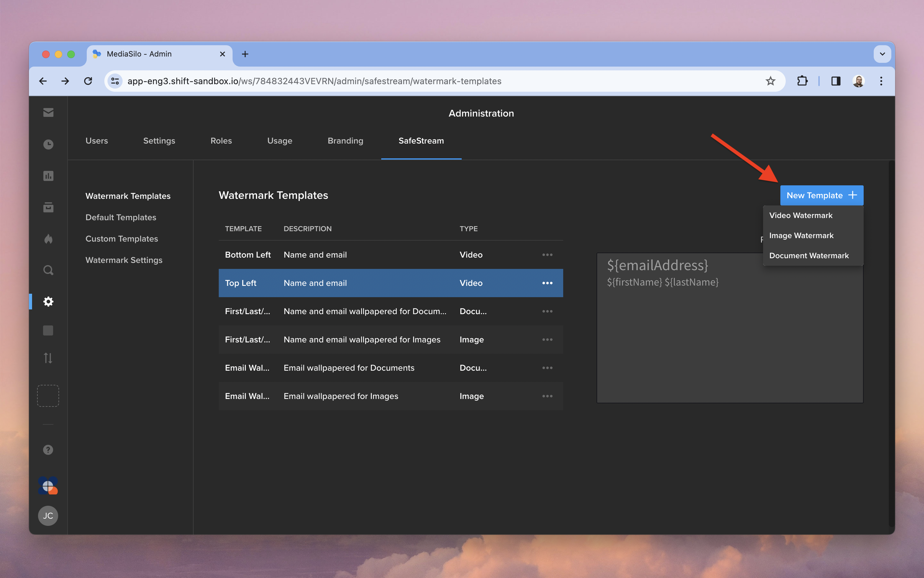Image resolution: width=924 pixels, height=578 pixels.
Task: Choose Document Watermark from the dropdown
Action: [x=813, y=255]
